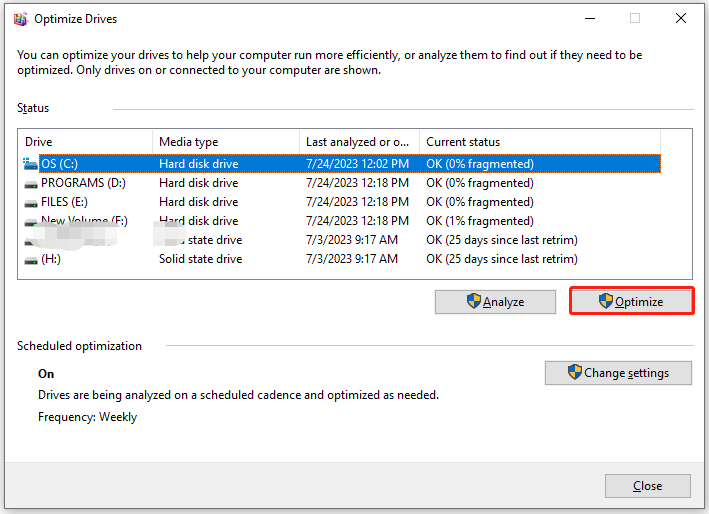Close the window with the title bar X

click(681, 19)
